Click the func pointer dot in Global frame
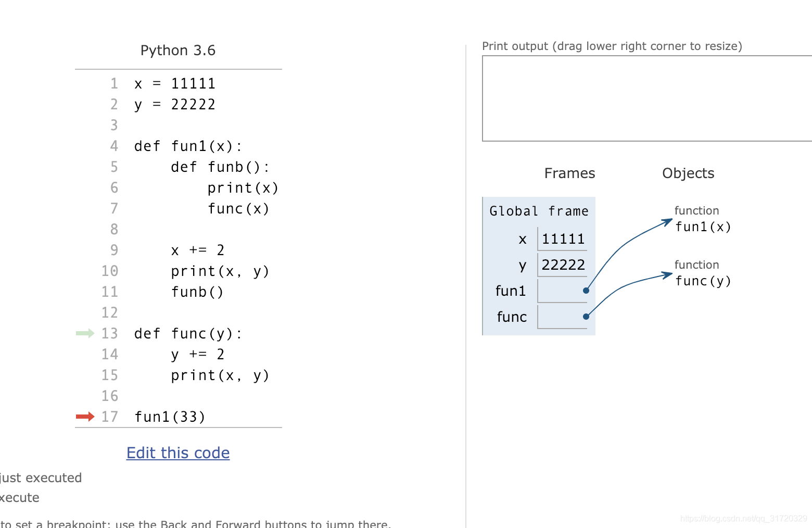This screenshot has width=812, height=528. (x=586, y=316)
